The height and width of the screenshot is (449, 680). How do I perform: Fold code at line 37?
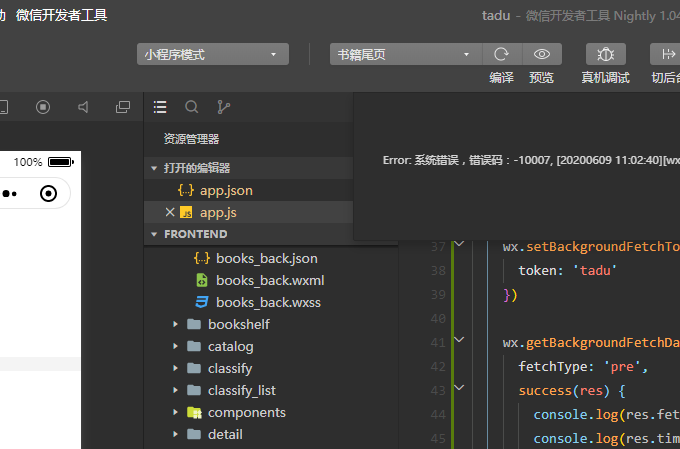[459, 244]
